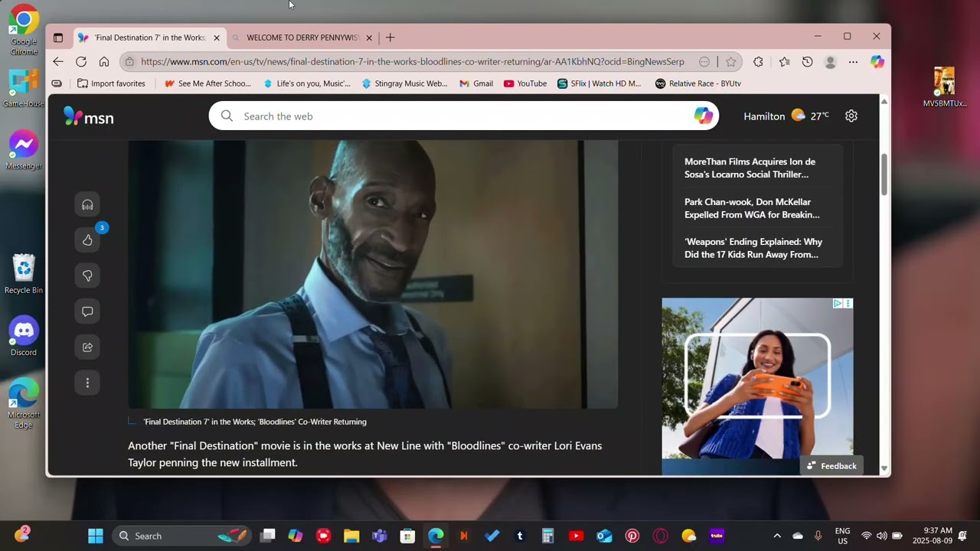Switch to 'Final Destination 7' in the Works tab
980x551 pixels.
[149, 37]
